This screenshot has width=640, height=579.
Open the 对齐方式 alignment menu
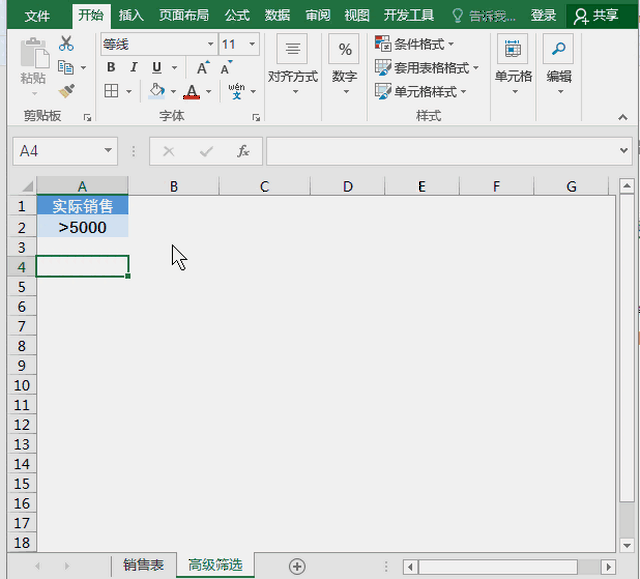[292, 65]
